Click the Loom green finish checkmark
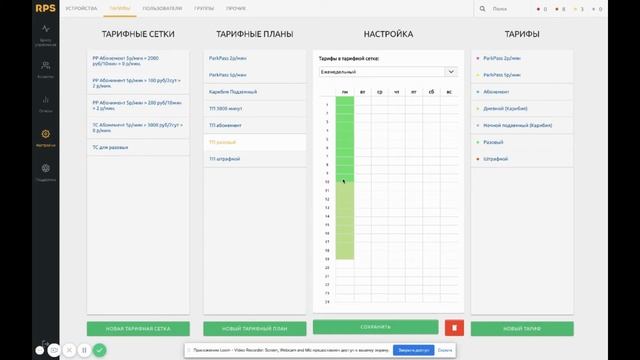This screenshot has height=360, width=640. click(100, 350)
